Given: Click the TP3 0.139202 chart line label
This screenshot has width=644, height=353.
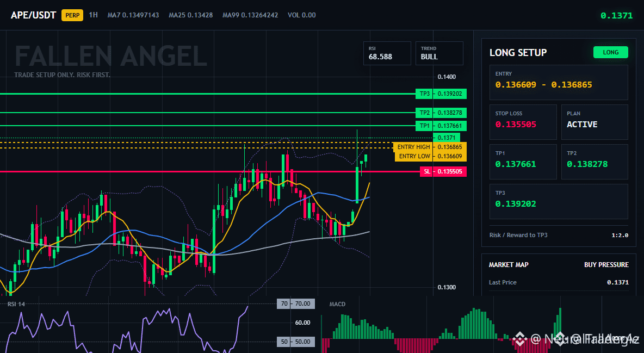Looking at the screenshot, I should pyautogui.click(x=441, y=94).
